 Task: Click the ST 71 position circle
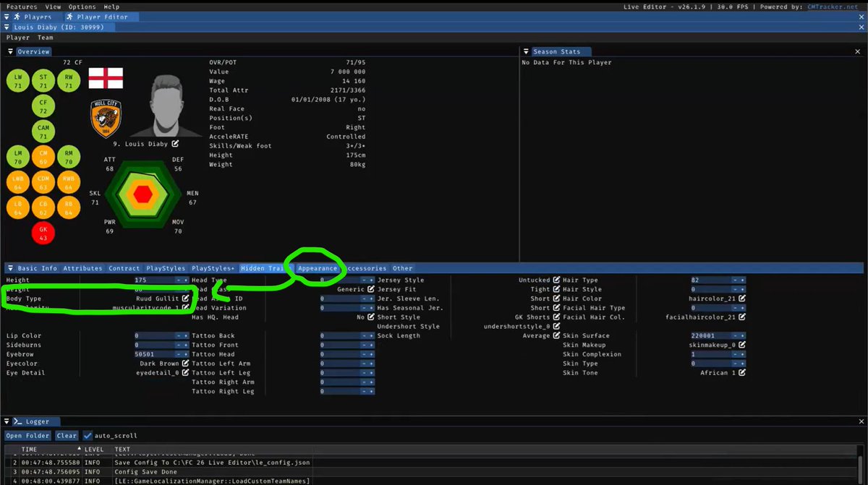tap(43, 81)
